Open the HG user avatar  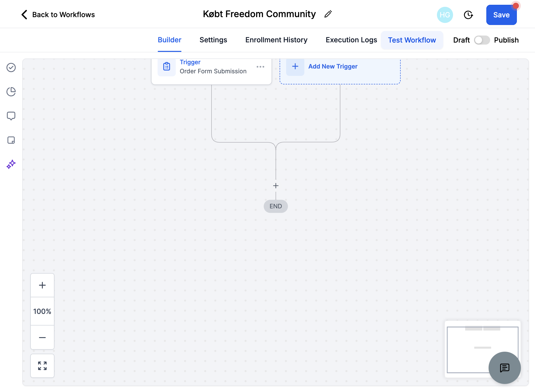[445, 15]
